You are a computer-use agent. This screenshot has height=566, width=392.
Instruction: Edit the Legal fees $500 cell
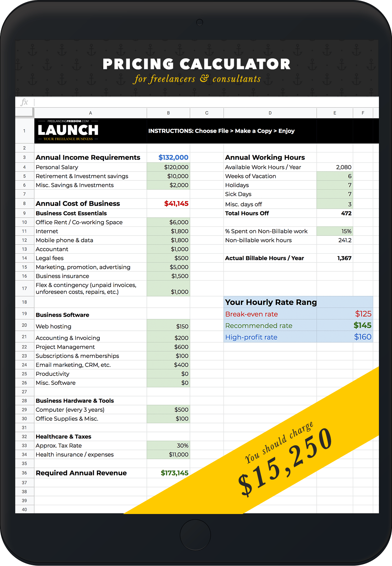[x=168, y=258]
